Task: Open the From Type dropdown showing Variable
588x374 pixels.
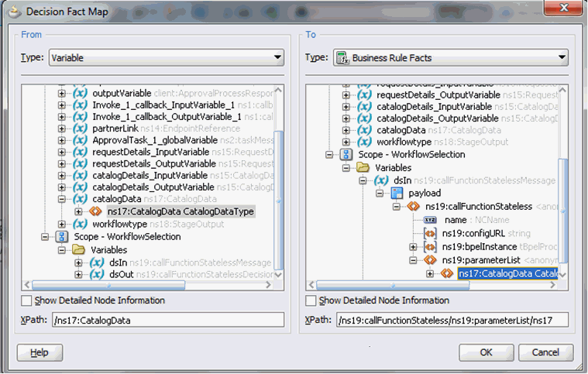Action: (x=166, y=58)
